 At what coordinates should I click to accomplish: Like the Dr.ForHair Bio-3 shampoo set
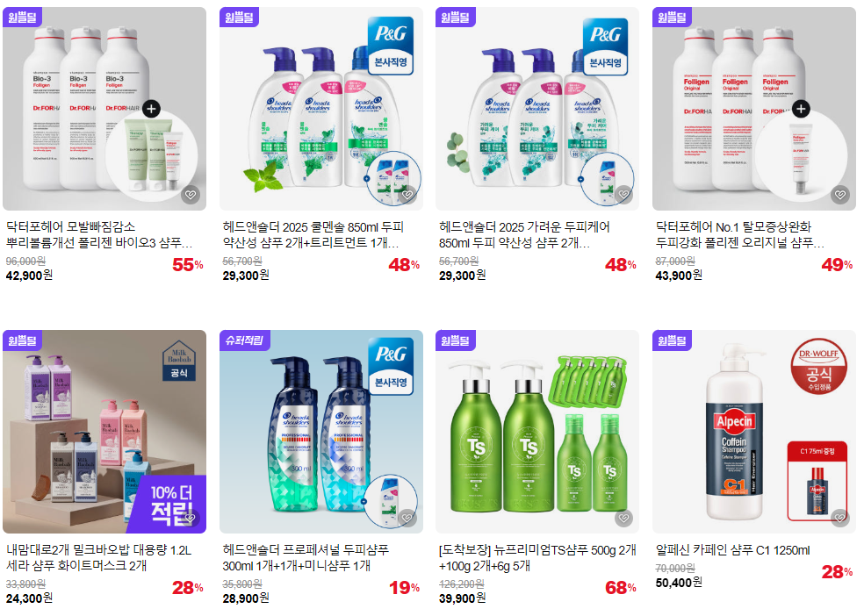(191, 195)
